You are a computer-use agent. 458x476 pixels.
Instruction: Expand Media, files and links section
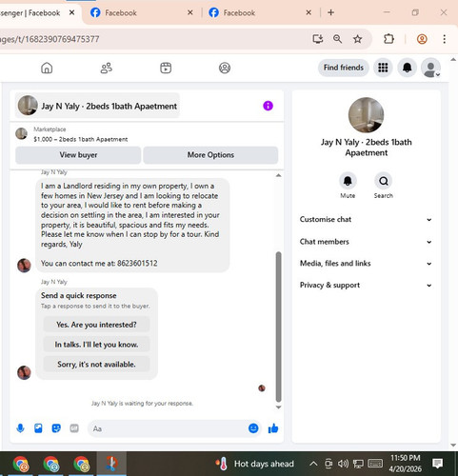366,264
